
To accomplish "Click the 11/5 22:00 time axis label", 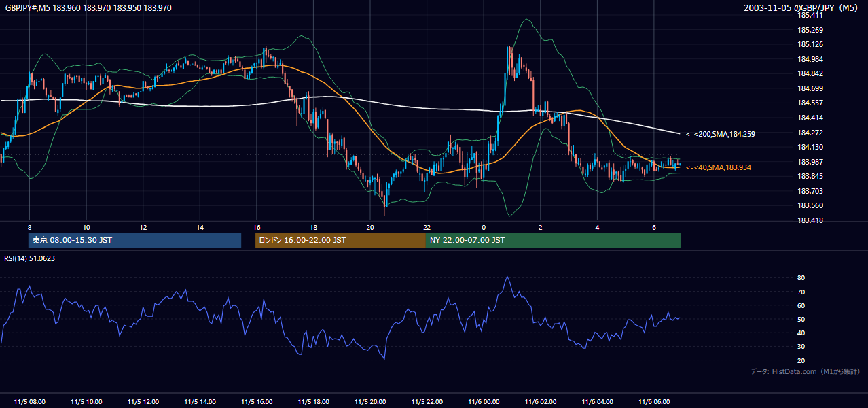I will [427, 401].
